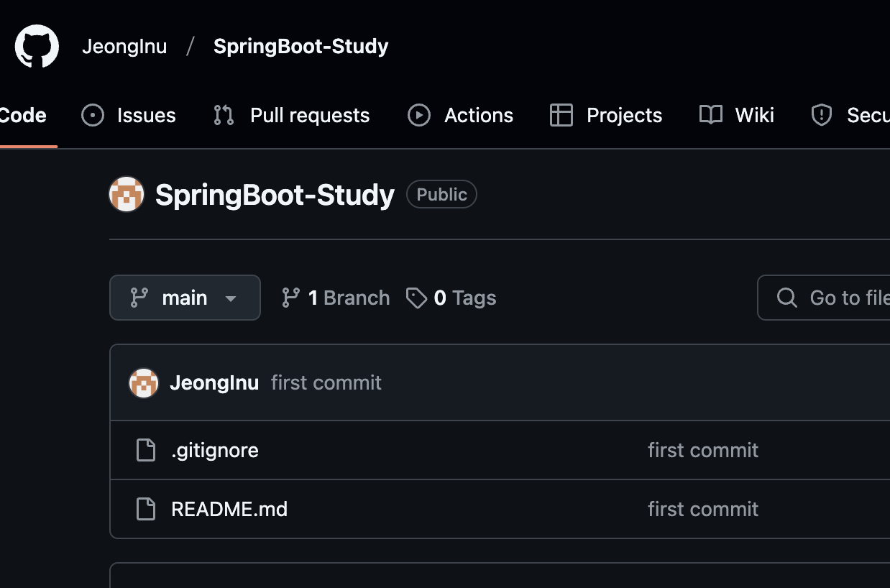890x588 pixels.
Task: Open the JeongInu profile link
Action: pyautogui.click(x=124, y=46)
